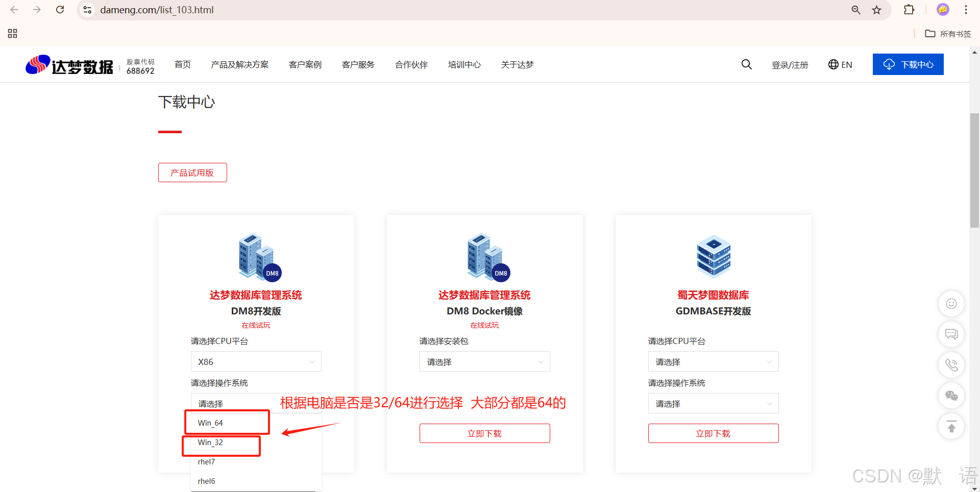
Task: Open chat message floating icon
Action: (x=951, y=334)
